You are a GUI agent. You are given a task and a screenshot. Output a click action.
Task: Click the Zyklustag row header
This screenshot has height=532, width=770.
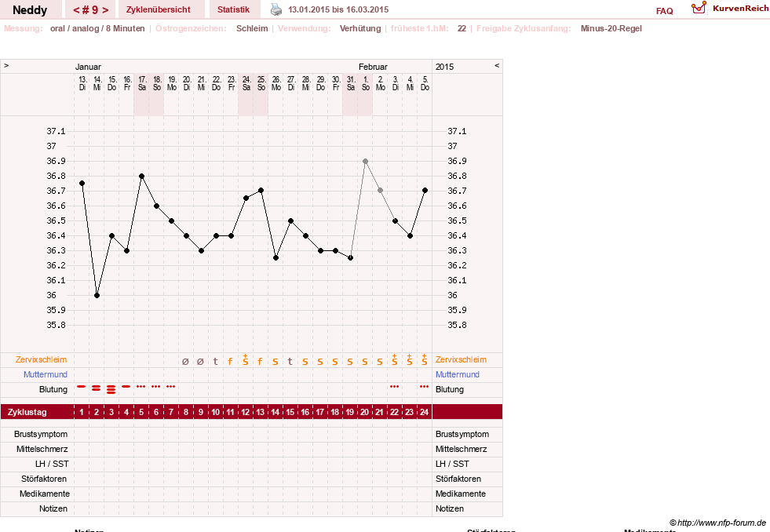27,412
